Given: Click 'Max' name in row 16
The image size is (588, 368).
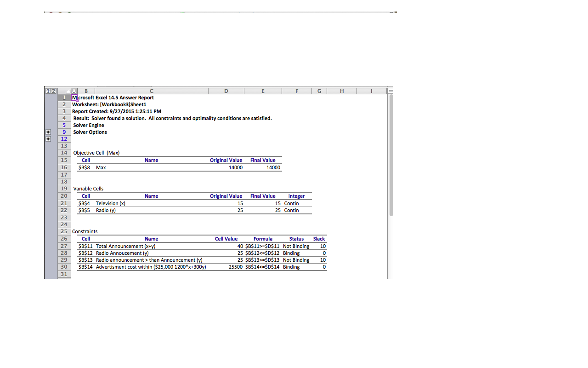Looking at the screenshot, I should (101, 168).
